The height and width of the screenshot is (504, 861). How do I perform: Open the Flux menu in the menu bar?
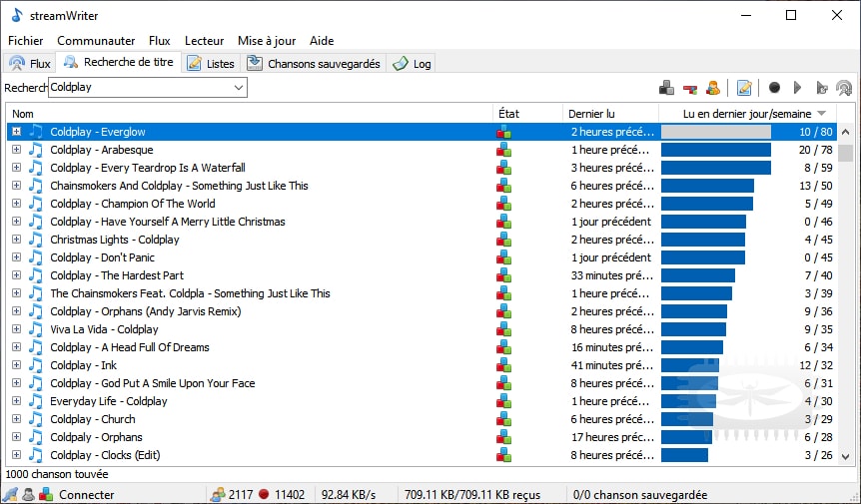[159, 41]
